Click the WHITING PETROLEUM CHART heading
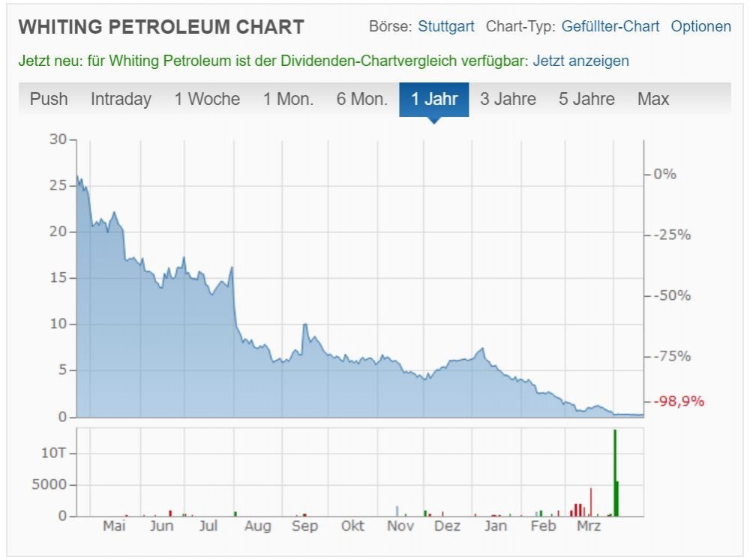 [x=161, y=27]
